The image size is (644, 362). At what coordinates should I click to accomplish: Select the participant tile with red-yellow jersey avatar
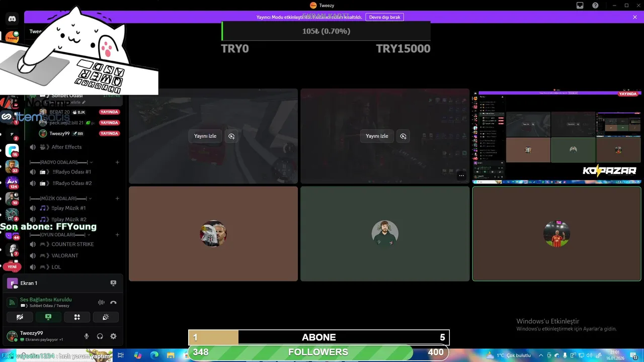[556, 234]
